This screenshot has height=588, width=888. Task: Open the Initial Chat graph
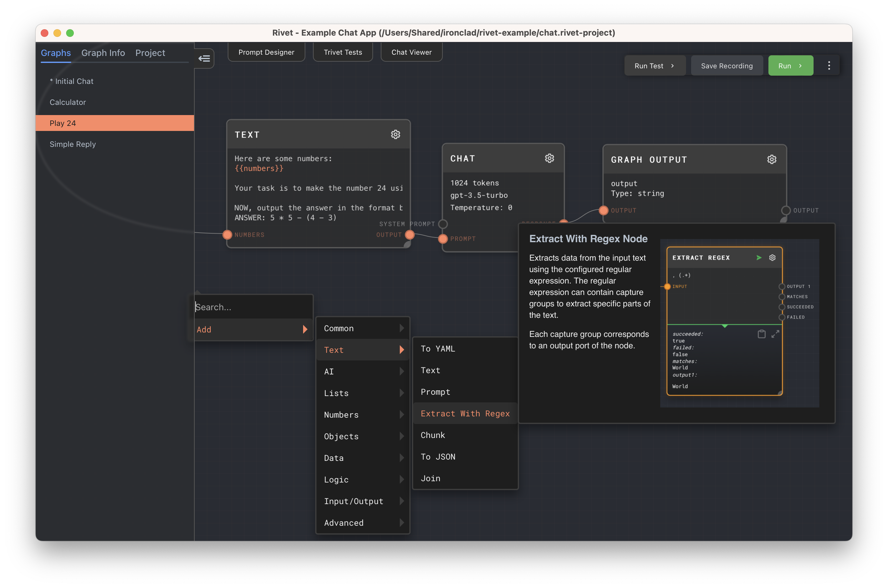(x=115, y=81)
